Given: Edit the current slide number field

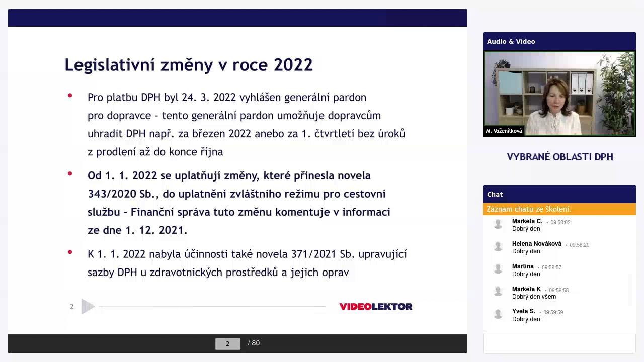Looking at the screenshot, I should tap(227, 343).
